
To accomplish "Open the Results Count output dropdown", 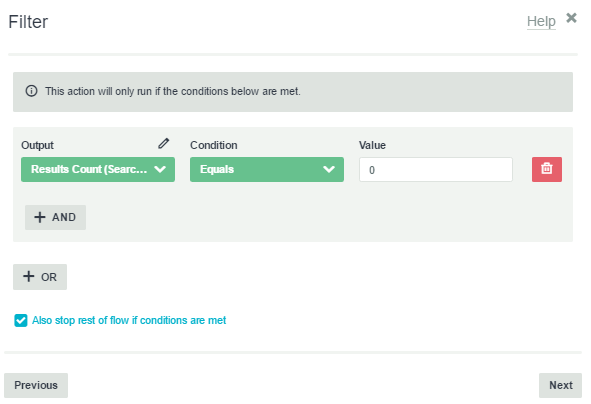I will click(98, 169).
